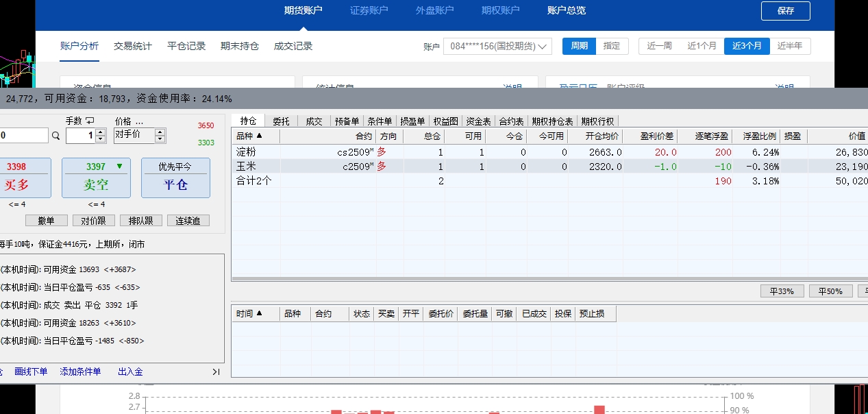
Task: Switch to the 预备单 tab
Action: point(347,121)
